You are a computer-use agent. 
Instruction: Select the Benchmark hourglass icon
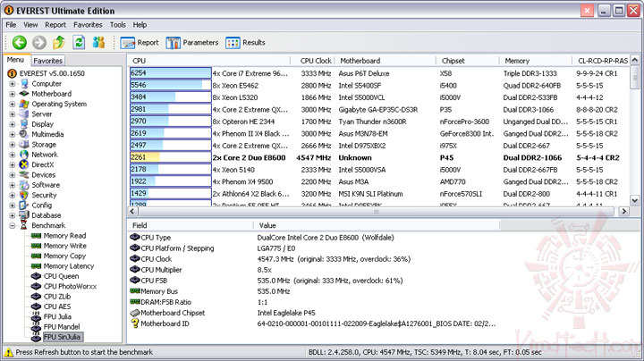coord(24,225)
